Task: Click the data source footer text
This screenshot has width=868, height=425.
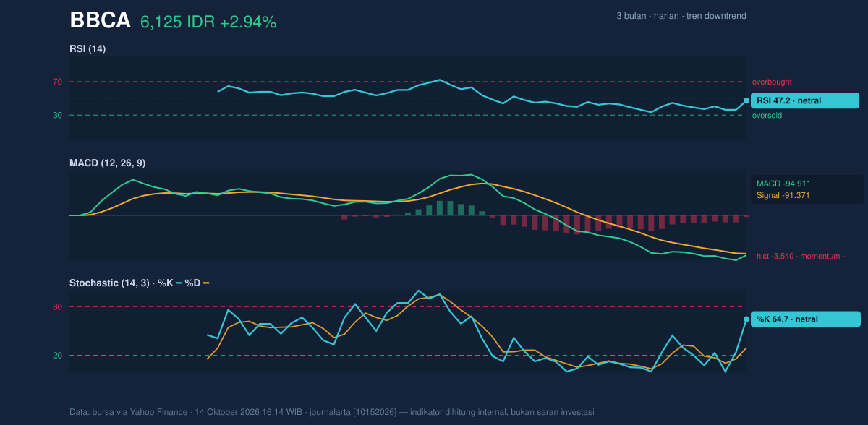Action: (332, 412)
